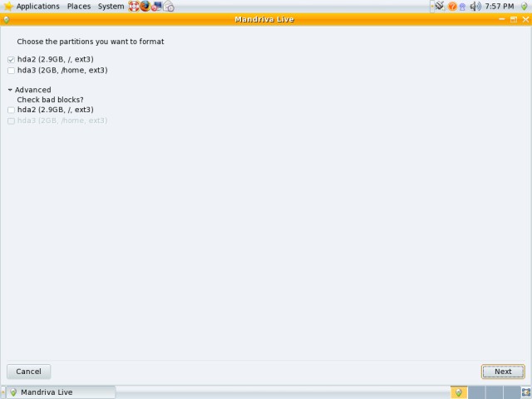Image resolution: width=532 pixels, height=399 pixels.
Task: Click the green gem icon after the clock
Action: (x=525, y=6)
